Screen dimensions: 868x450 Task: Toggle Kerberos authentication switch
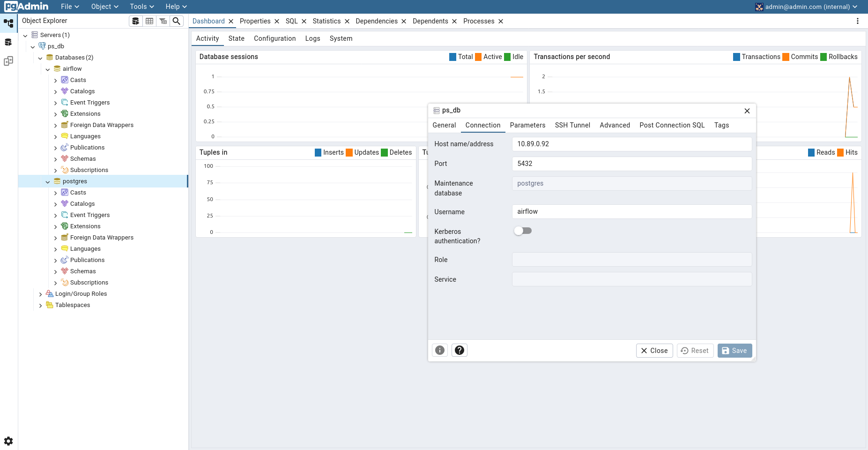(523, 231)
